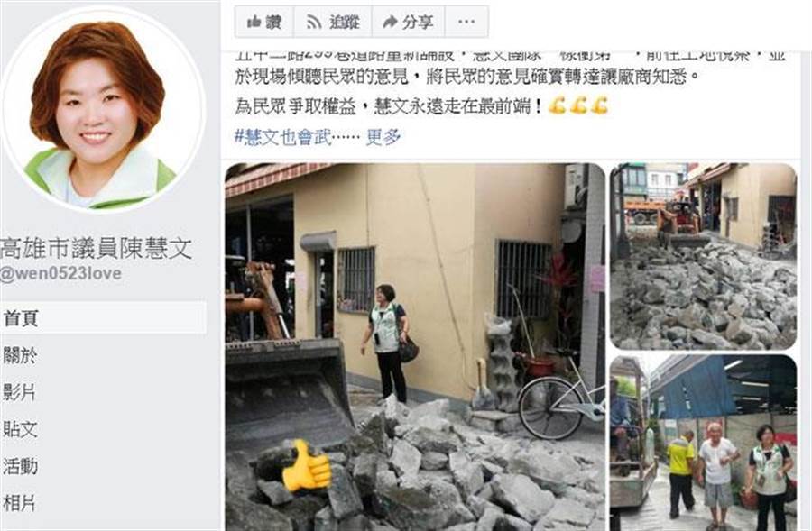This screenshot has width=812, height=531.
Task: Click the 讚 Like button label
Action: [273, 22]
